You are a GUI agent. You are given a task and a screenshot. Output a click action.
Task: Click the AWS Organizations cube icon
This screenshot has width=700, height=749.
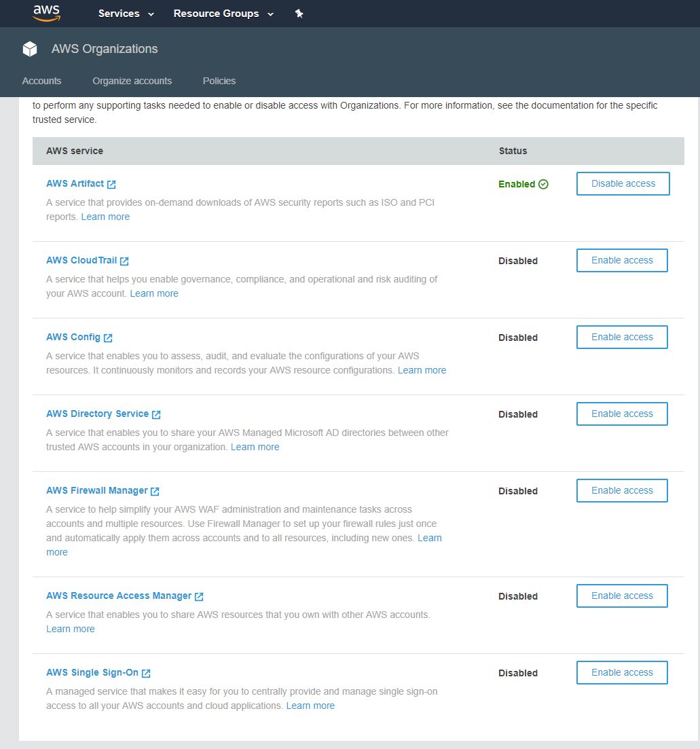coord(30,49)
